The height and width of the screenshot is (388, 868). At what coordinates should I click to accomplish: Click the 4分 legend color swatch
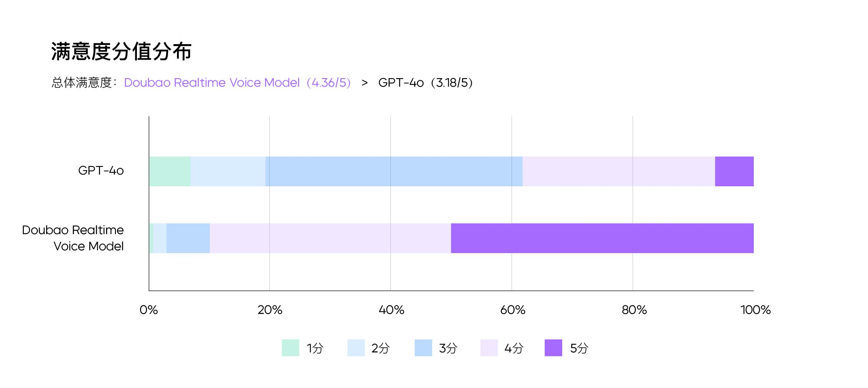(489, 347)
